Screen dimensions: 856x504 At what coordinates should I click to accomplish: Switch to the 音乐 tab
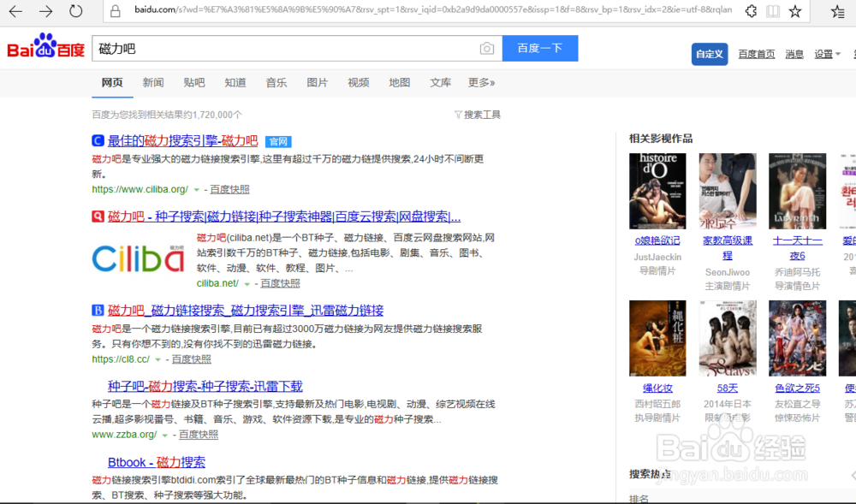pyautogui.click(x=276, y=83)
